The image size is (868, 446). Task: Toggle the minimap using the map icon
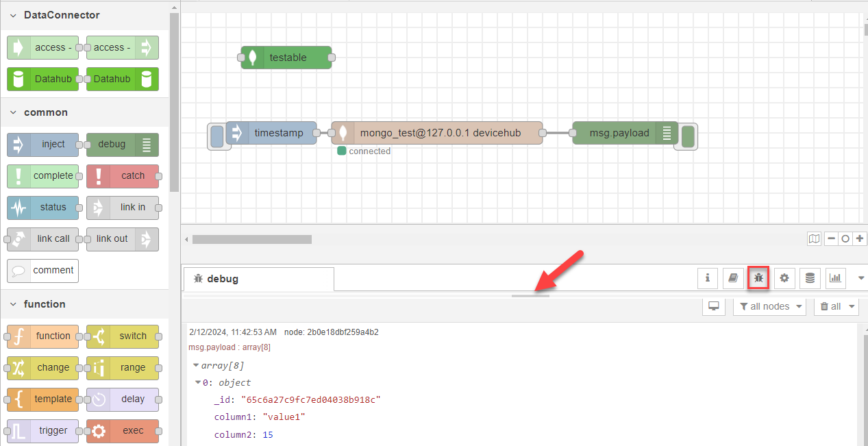[815, 238]
